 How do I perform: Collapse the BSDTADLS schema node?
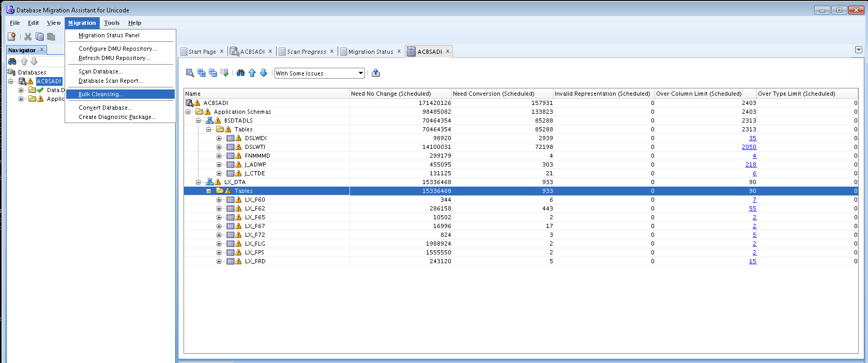coord(198,120)
